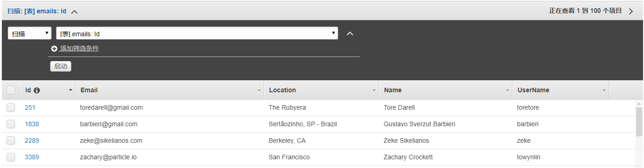Open the Email column menu arrow
This screenshot has width=644, height=168.
coord(259,91)
